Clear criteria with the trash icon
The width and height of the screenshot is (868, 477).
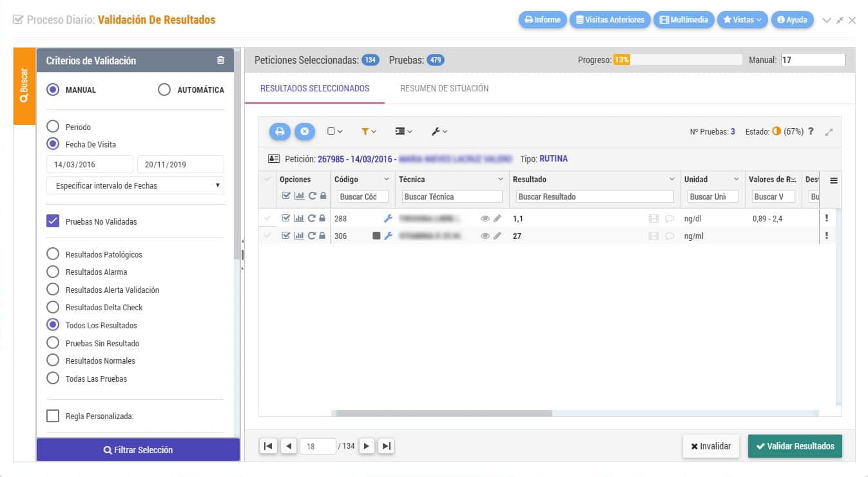coord(220,61)
